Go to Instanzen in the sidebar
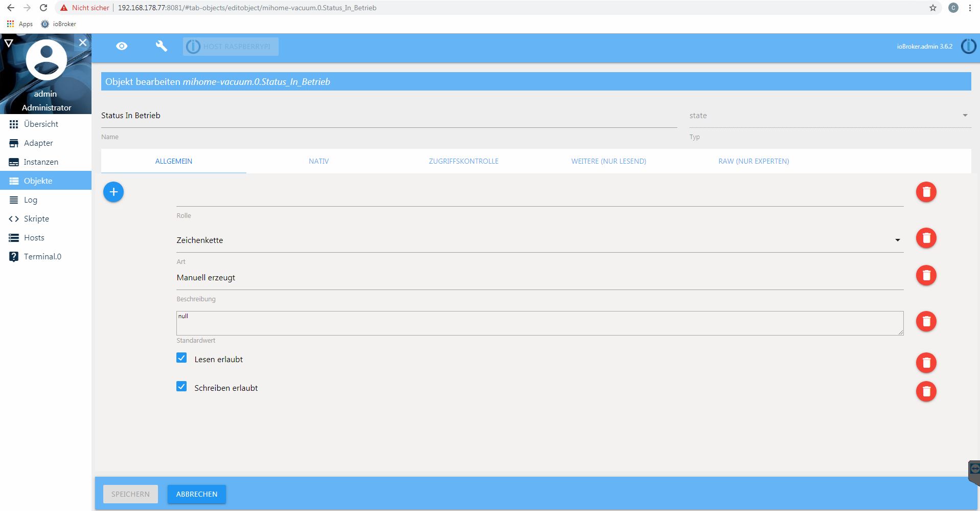The height and width of the screenshot is (511, 980). click(x=46, y=162)
